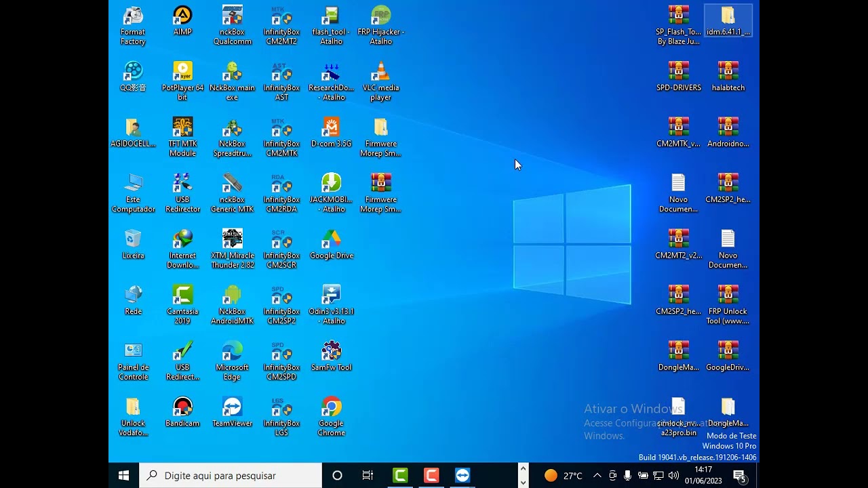Open NckBox AndroidMTK shortcut
868x488 pixels.
tap(232, 305)
